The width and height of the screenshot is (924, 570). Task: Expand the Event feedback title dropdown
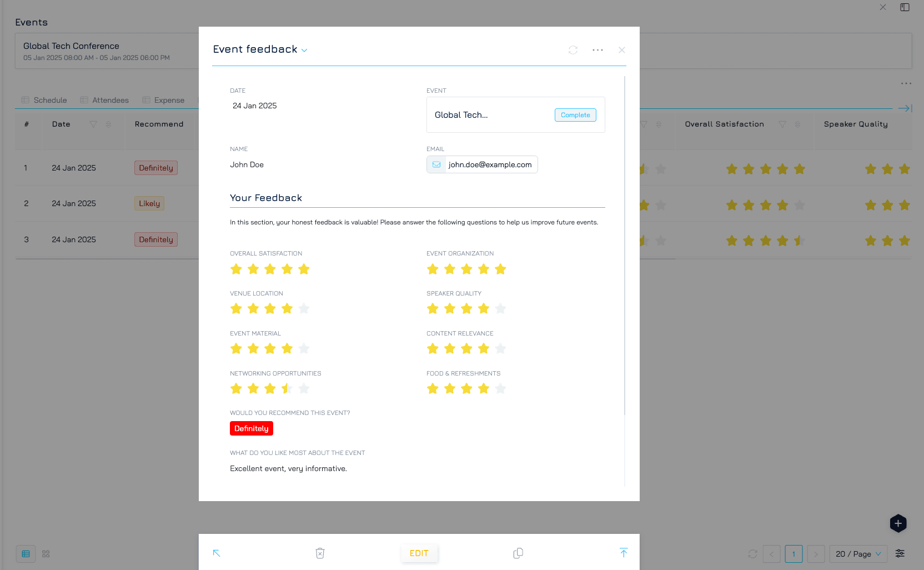304,50
